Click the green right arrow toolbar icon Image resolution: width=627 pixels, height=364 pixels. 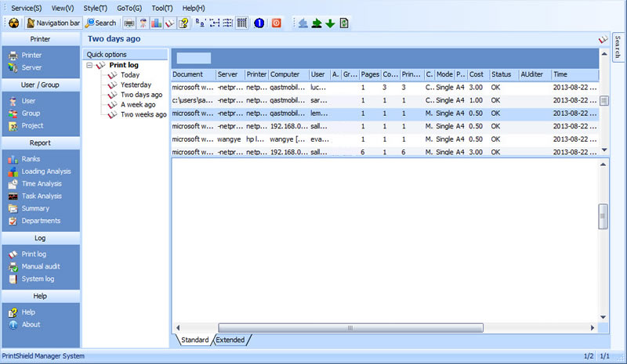317,23
